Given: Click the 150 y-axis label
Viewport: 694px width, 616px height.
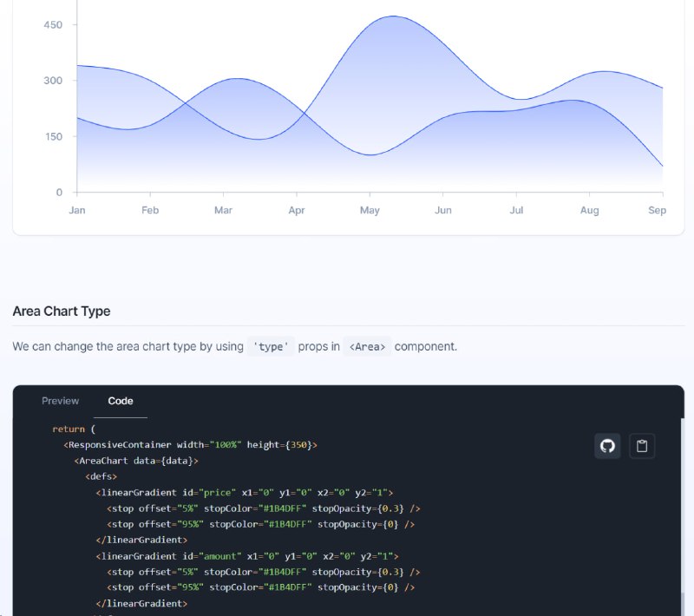Looking at the screenshot, I should 54,136.
